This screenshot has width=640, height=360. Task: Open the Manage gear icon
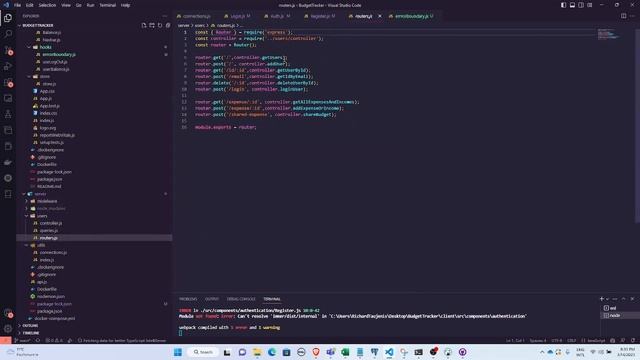[x=8, y=329]
